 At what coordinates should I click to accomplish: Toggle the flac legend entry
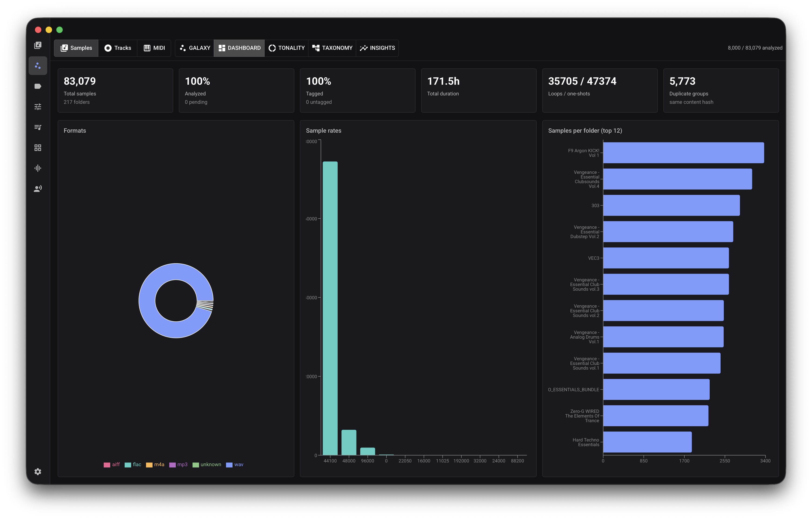[x=133, y=465]
